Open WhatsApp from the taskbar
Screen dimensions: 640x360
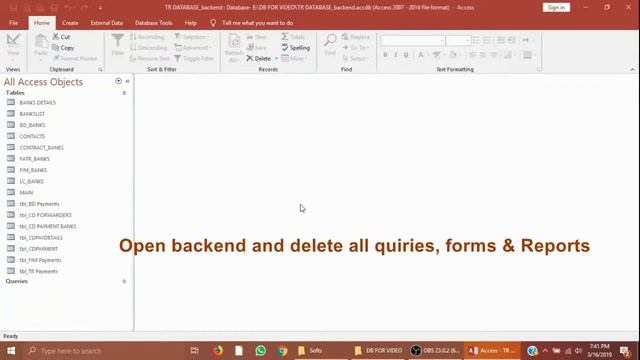click(260, 351)
